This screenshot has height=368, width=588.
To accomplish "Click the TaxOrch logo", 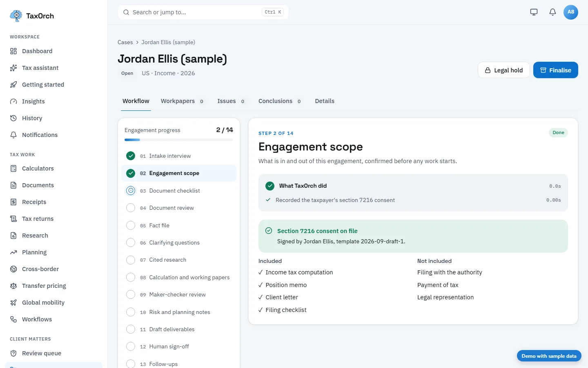I will tap(32, 16).
